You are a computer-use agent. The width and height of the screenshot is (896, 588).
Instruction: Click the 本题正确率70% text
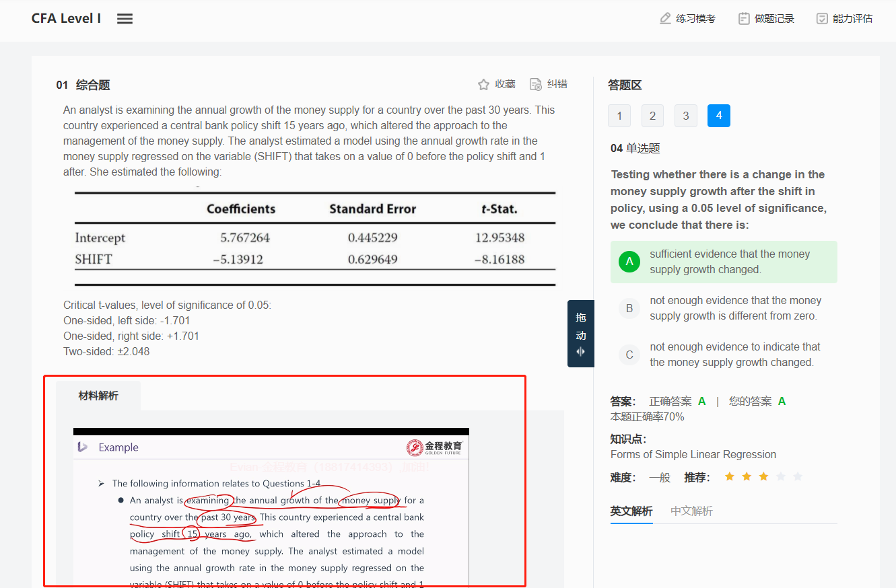[647, 417]
